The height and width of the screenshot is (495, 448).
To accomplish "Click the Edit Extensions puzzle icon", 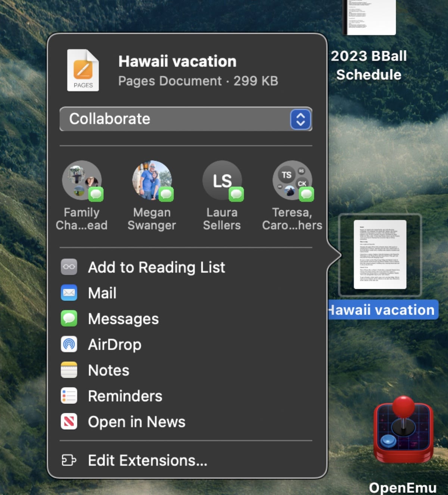I will pyautogui.click(x=69, y=460).
